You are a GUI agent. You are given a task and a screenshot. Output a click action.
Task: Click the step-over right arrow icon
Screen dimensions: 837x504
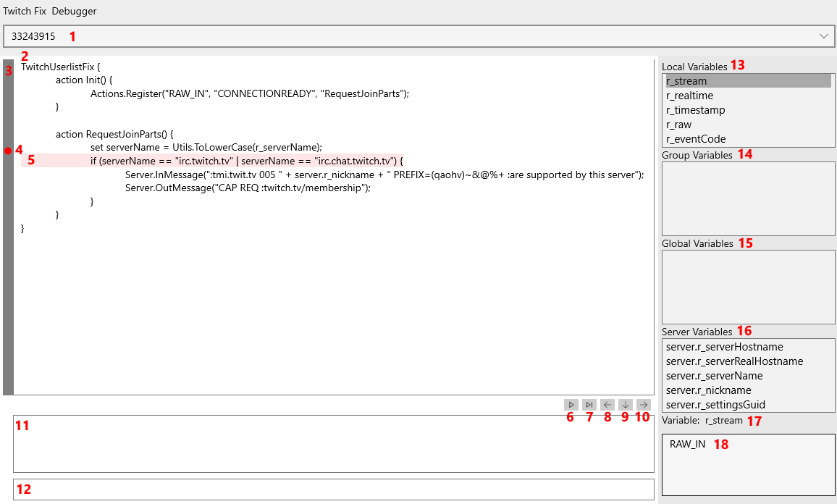point(642,404)
